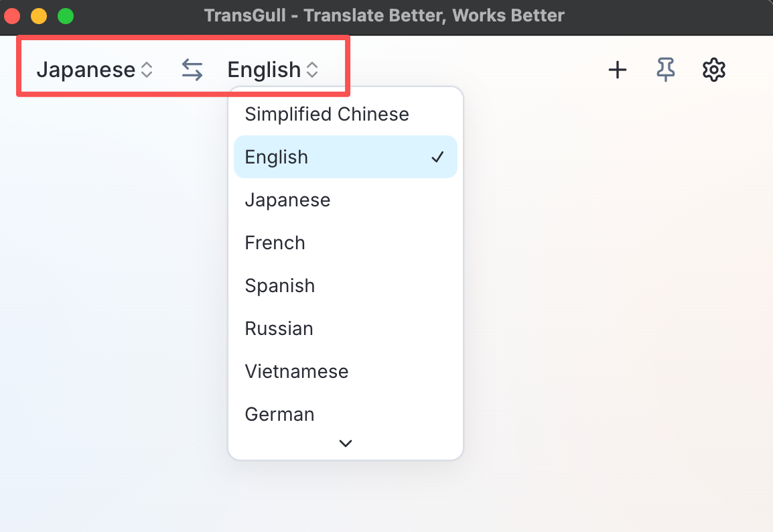This screenshot has width=773, height=532.
Task: Pick Vietnamese from the language options
Action: click(297, 371)
